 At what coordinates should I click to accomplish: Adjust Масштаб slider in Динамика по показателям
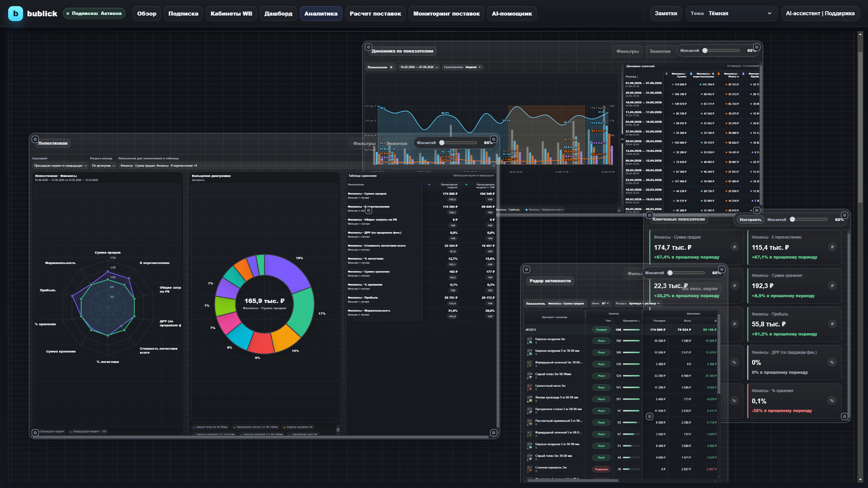pyautogui.click(x=722, y=50)
